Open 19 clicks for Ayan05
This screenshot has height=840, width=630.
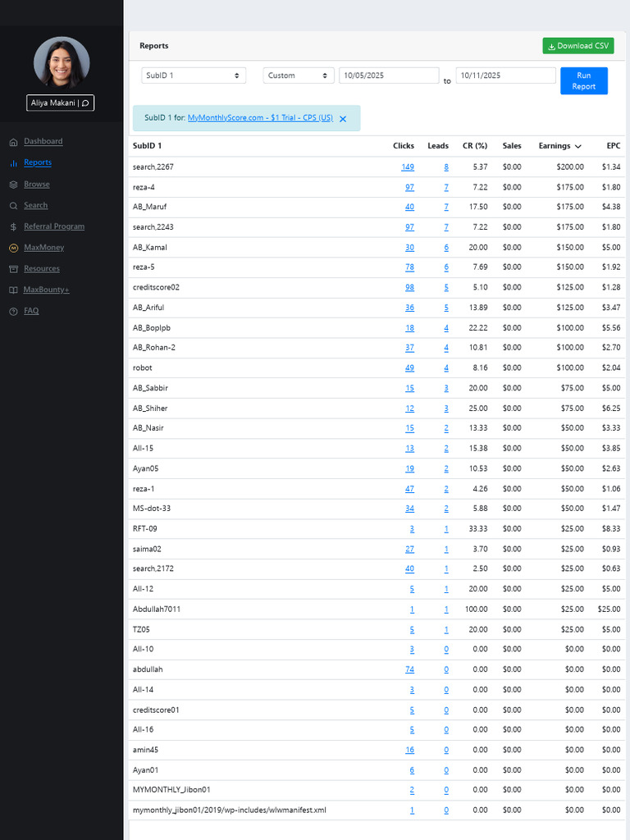[x=410, y=468]
